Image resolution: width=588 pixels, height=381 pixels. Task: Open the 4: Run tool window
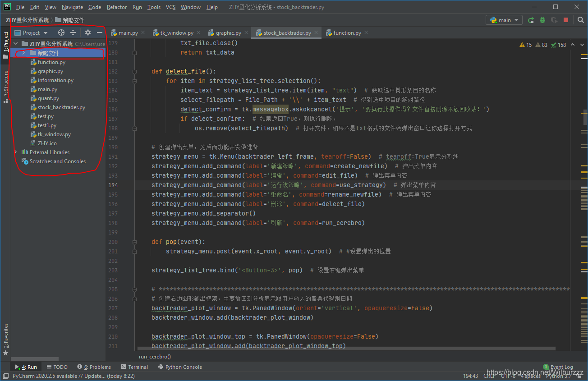[x=26, y=367]
